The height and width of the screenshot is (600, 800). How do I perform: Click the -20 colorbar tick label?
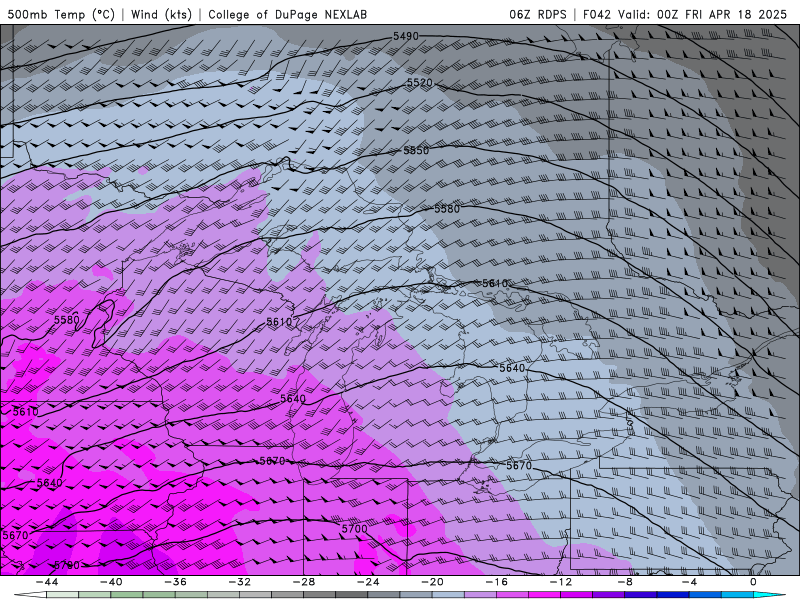[432, 582]
